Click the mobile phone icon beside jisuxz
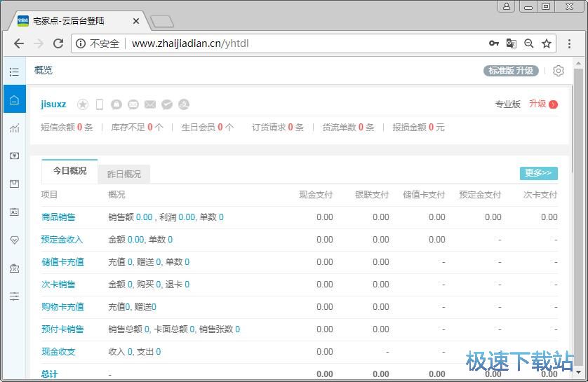This screenshot has width=588, height=382. point(100,104)
